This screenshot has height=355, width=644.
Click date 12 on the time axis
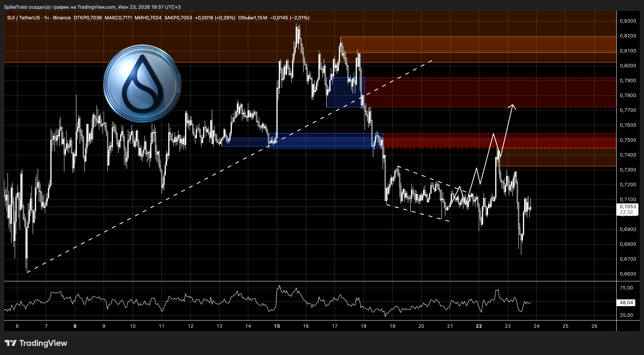tap(190, 326)
